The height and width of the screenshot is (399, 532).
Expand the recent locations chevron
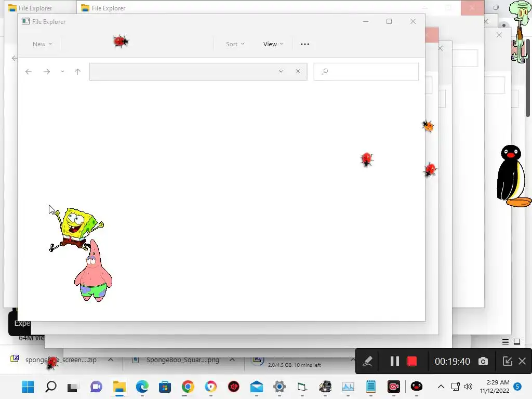pyautogui.click(x=62, y=72)
